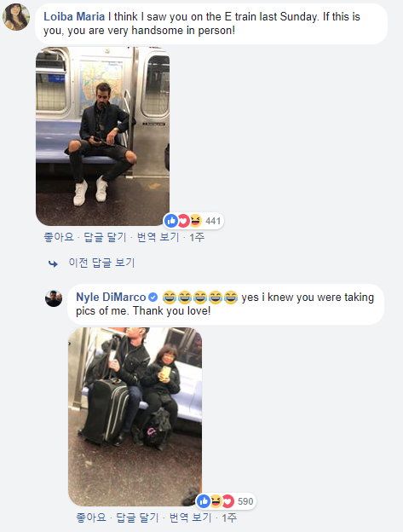Screen dimensions: 403x532
Task: Click the heart reaction icon on Nyle's reply
Action: point(228,501)
